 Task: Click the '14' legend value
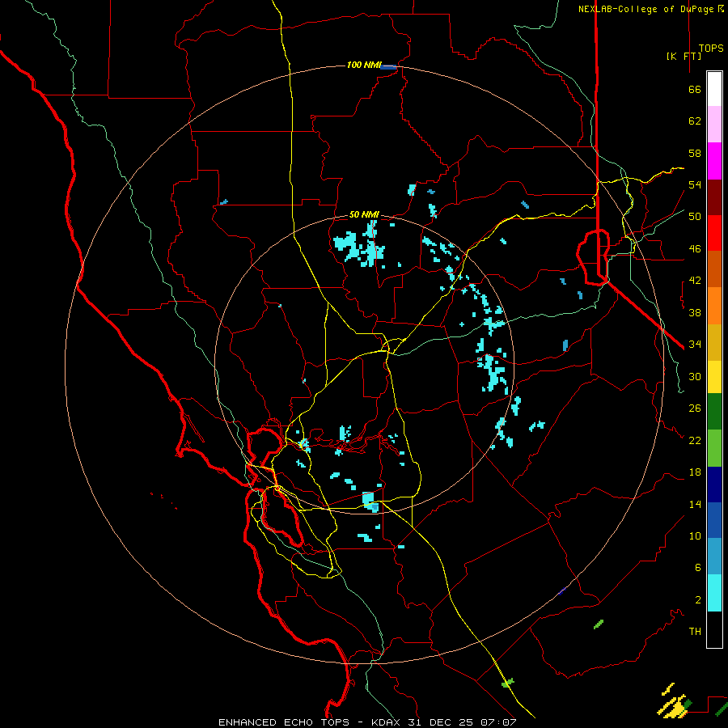coord(695,504)
